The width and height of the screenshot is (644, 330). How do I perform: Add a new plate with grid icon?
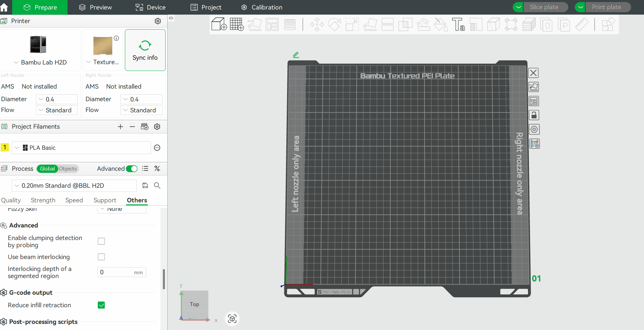click(236, 24)
